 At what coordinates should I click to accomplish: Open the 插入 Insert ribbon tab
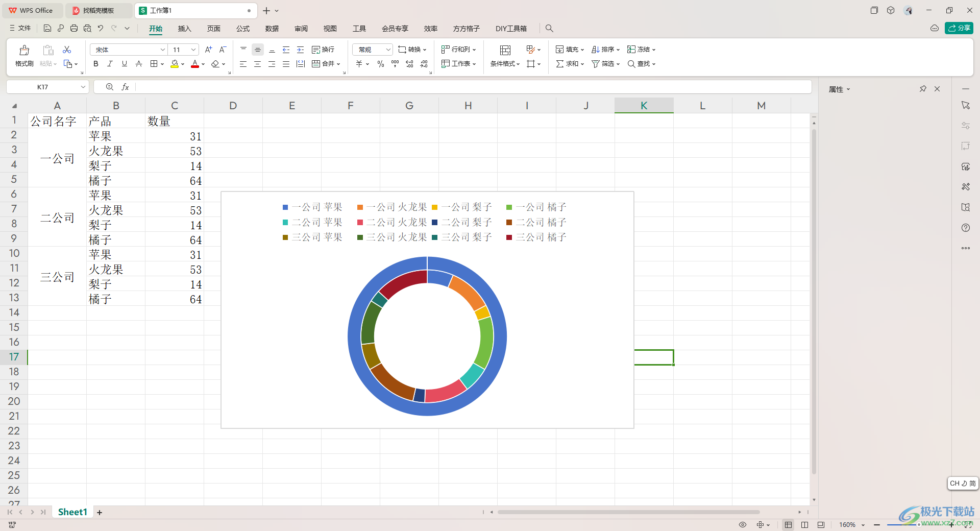pyautogui.click(x=184, y=29)
